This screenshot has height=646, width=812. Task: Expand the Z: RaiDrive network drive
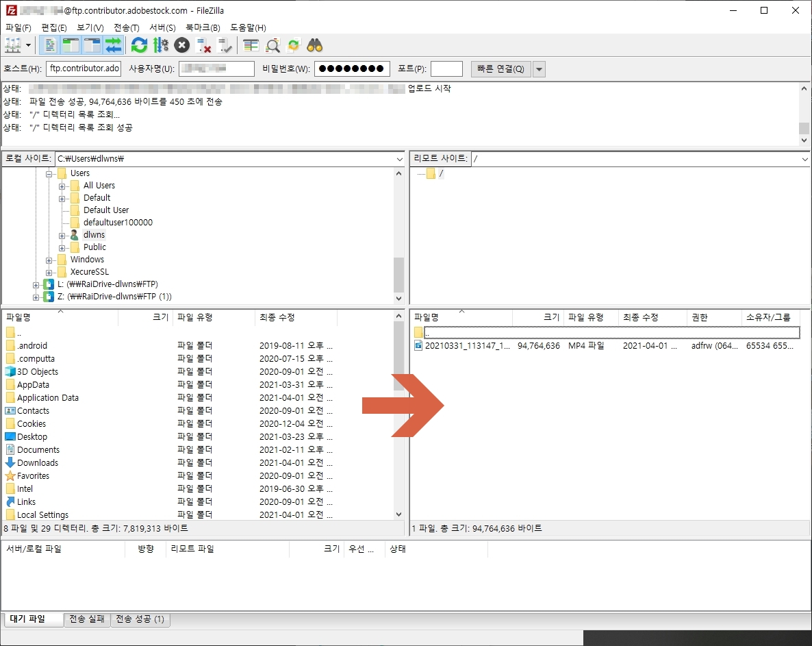click(x=36, y=297)
